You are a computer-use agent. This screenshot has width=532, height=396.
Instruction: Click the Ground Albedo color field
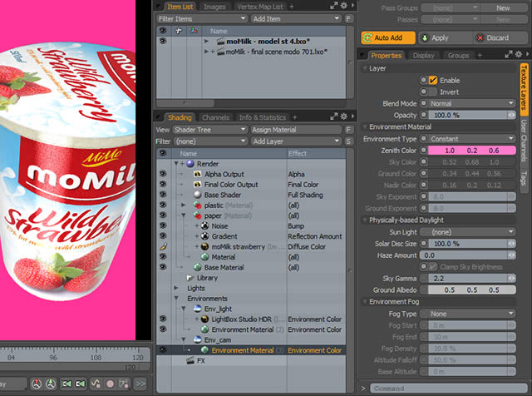tap(472, 290)
